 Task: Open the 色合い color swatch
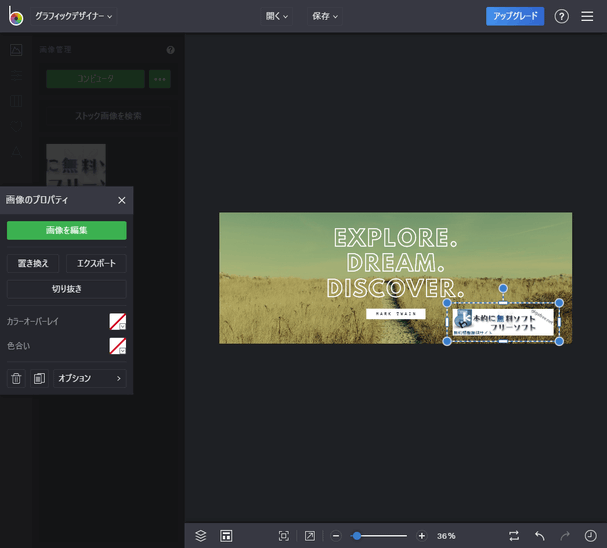(118, 346)
